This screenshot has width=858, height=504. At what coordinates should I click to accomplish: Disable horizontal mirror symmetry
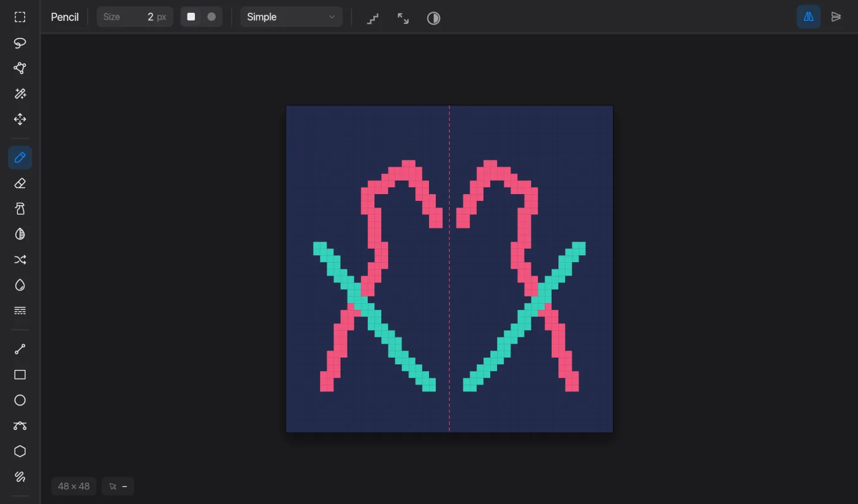click(808, 17)
